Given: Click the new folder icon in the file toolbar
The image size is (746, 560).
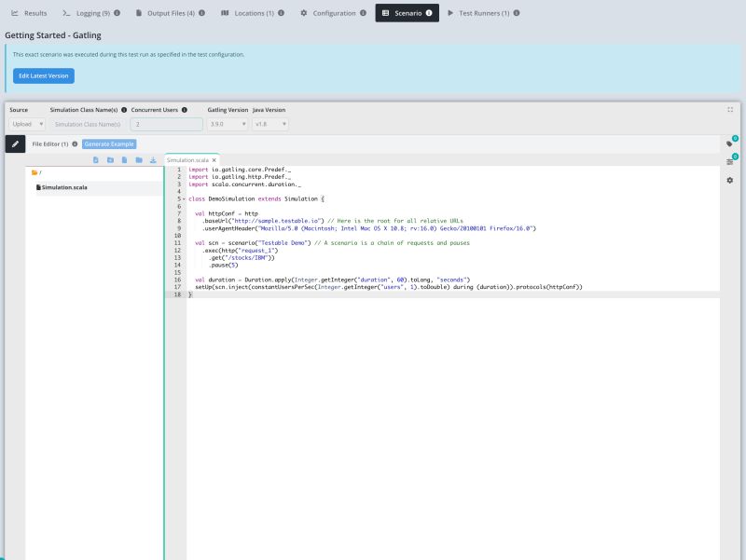Looking at the screenshot, I should pyautogui.click(x=110, y=160).
